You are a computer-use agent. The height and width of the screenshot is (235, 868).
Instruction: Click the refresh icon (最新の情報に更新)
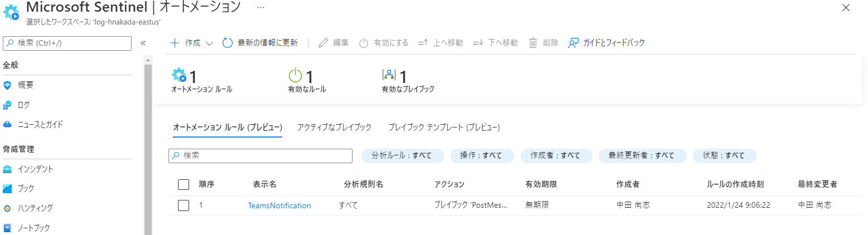tap(227, 43)
